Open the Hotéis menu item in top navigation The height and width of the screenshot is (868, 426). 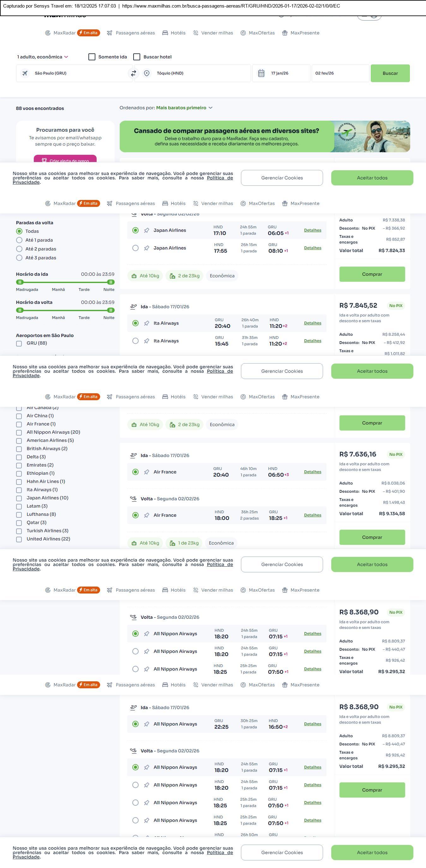coord(174,33)
